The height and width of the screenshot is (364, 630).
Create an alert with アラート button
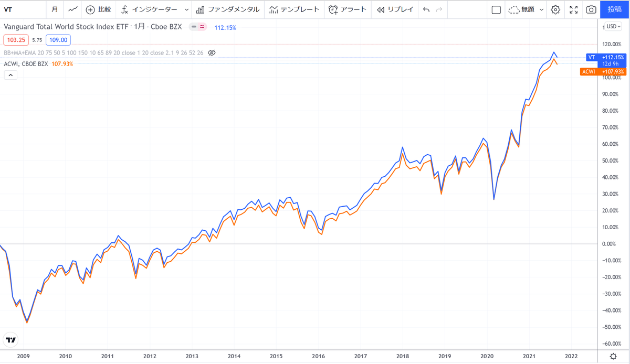[x=348, y=9]
